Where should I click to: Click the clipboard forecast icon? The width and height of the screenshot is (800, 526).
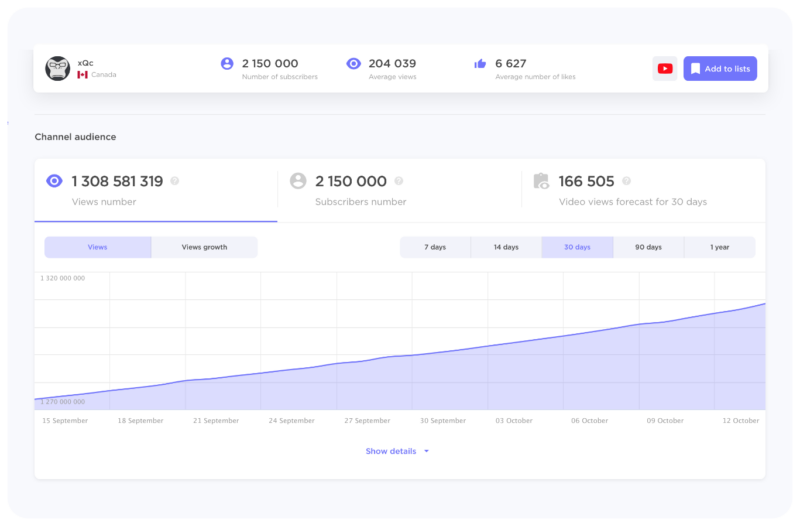click(541, 181)
